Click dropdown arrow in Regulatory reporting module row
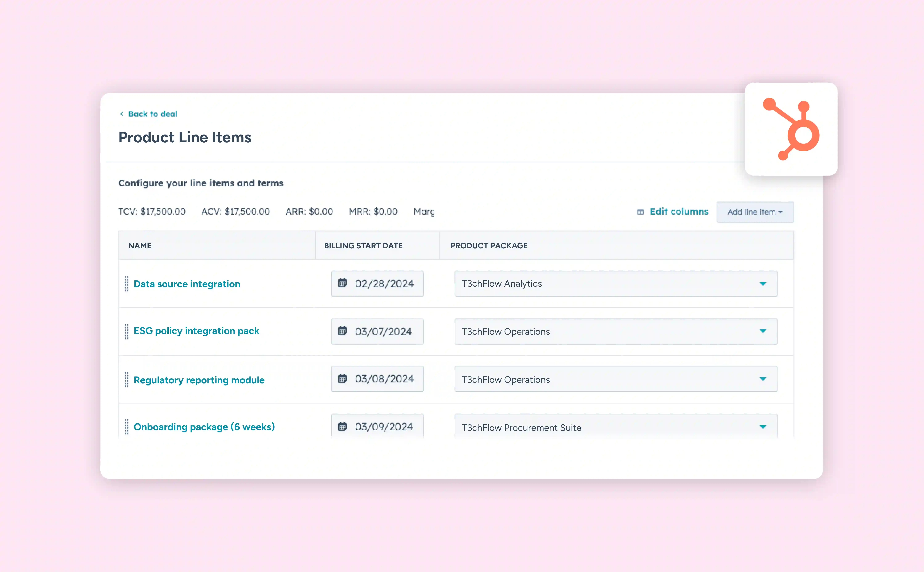The height and width of the screenshot is (572, 924). point(763,379)
